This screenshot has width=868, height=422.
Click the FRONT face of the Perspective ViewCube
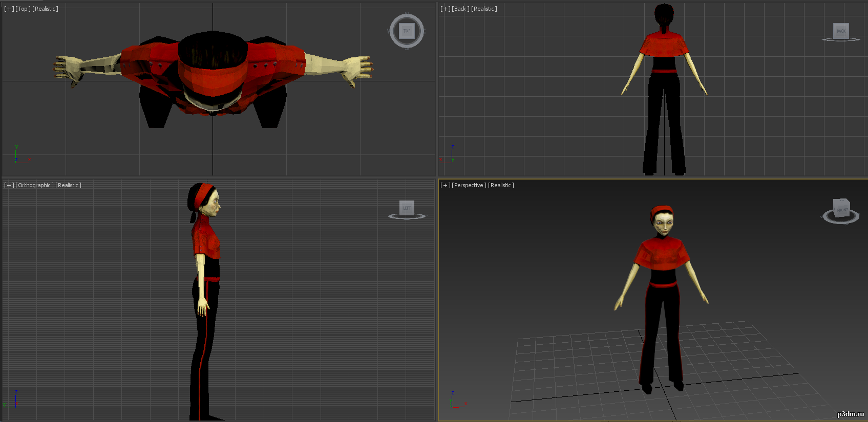tap(841, 210)
